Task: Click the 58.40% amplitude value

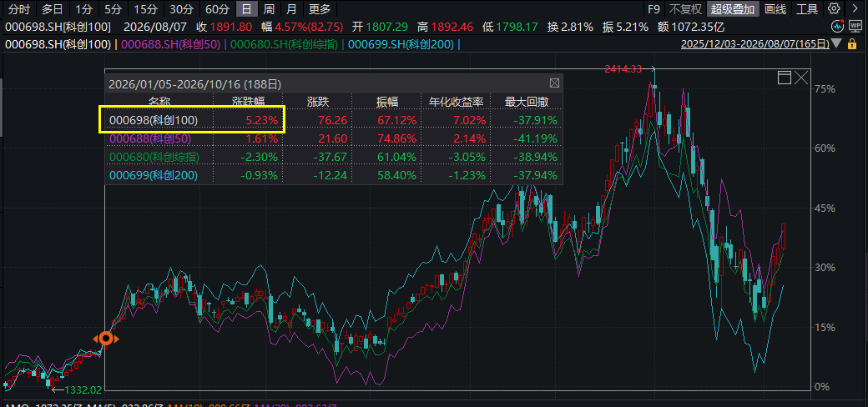Action: (396, 175)
